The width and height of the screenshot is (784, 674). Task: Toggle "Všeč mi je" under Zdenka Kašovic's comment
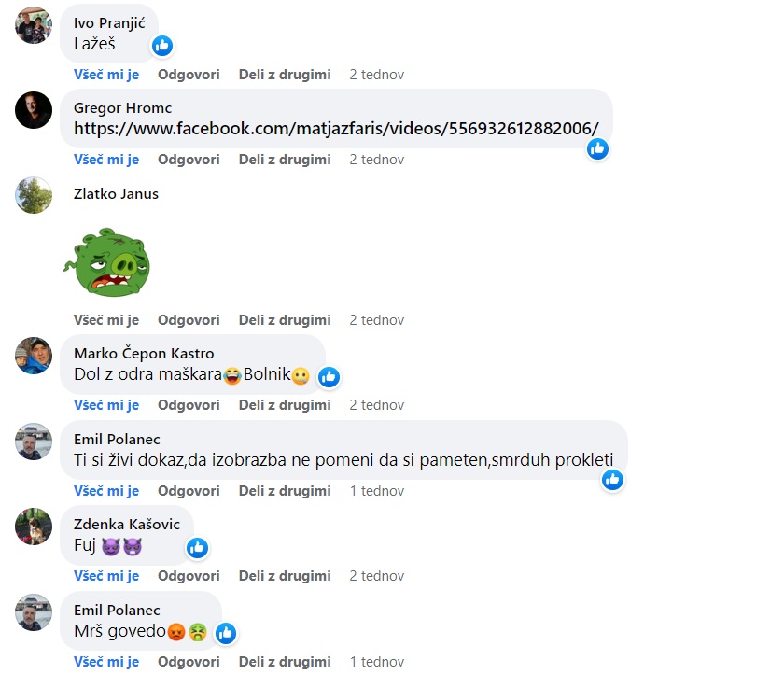106,576
